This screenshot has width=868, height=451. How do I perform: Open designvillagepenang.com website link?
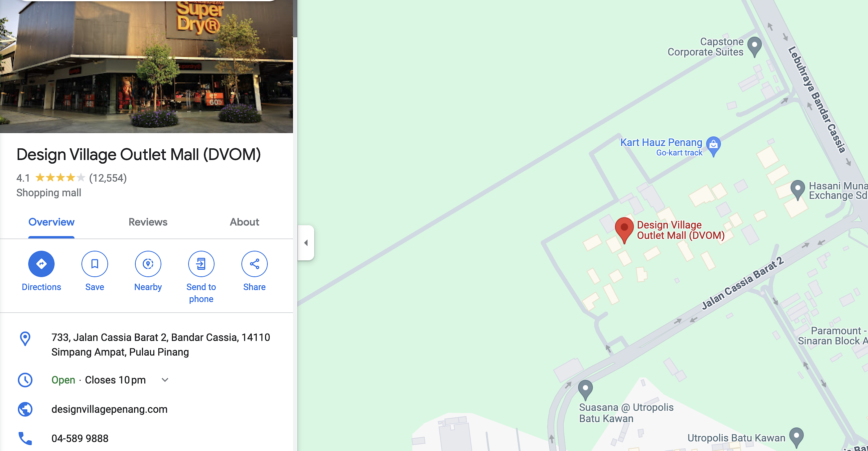(x=109, y=409)
